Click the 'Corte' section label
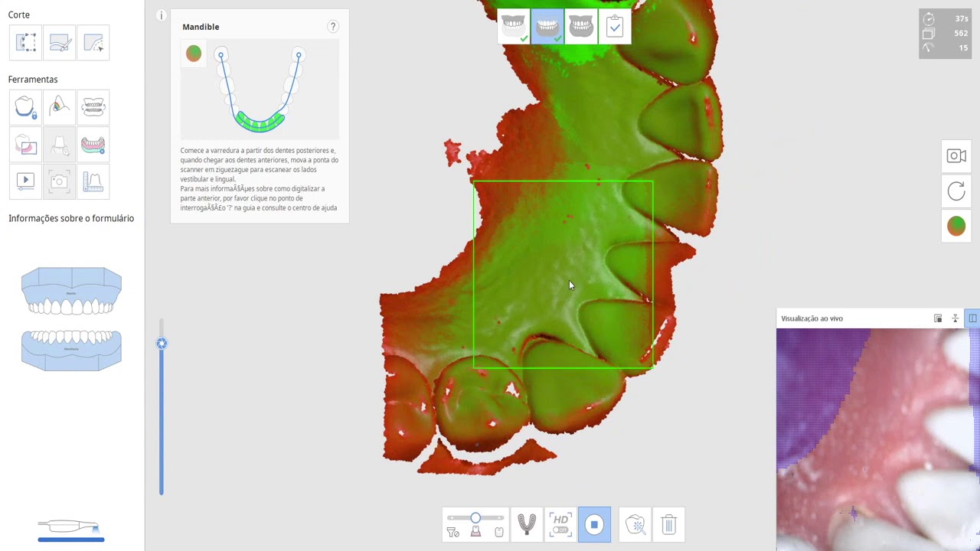This screenshot has height=551, width=980. pos(19,15)
